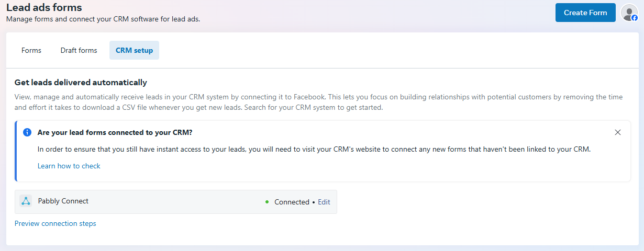This screenshot has height=251, width=644.
Task: Edit the Pabbly Connect connection
Action: (324, 202)
